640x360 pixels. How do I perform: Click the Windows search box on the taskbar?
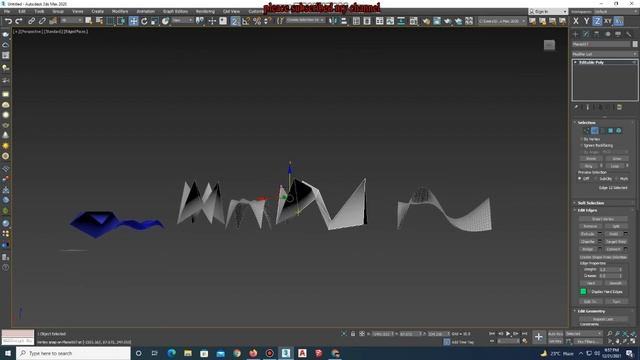(x=73, y=353)
